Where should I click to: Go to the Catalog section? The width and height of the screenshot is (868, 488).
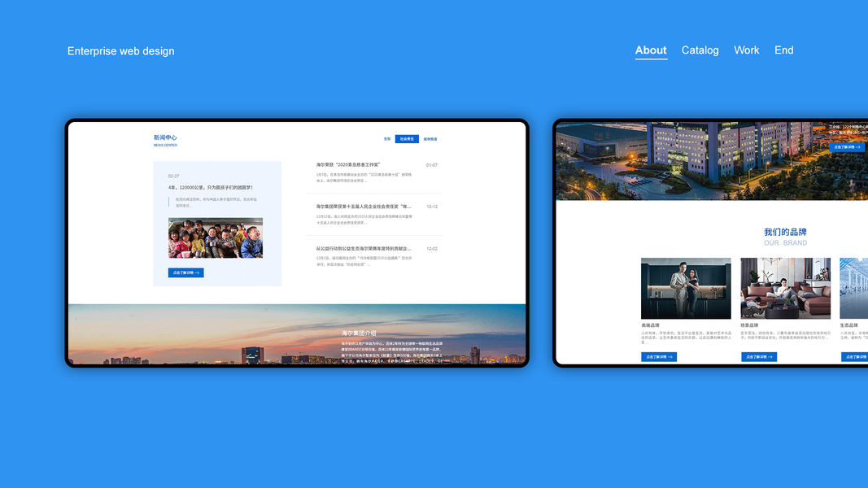coord(700,50)
